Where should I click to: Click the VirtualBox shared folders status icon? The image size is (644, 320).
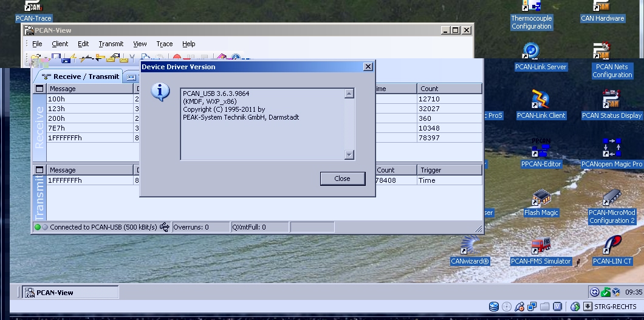click(545, 307)
